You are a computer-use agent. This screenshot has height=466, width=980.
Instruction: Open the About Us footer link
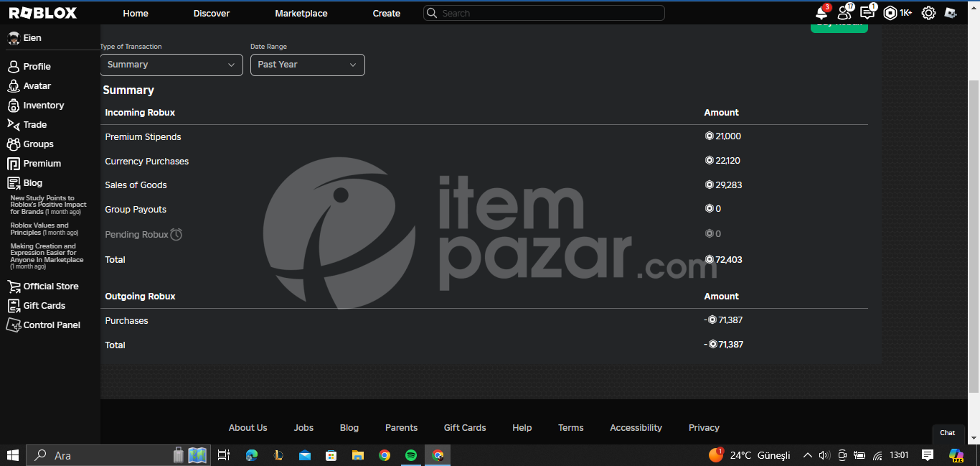(x=248, y=428)
